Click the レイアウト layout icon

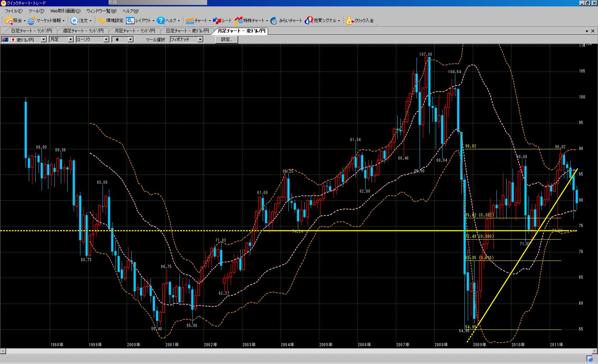coord(130,21)
